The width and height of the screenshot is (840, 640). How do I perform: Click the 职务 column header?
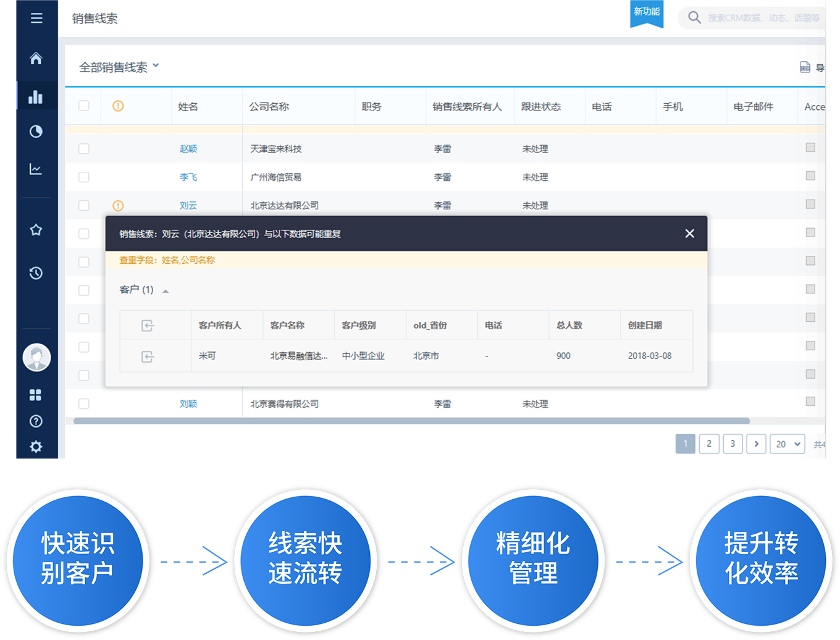click(372, 106)
